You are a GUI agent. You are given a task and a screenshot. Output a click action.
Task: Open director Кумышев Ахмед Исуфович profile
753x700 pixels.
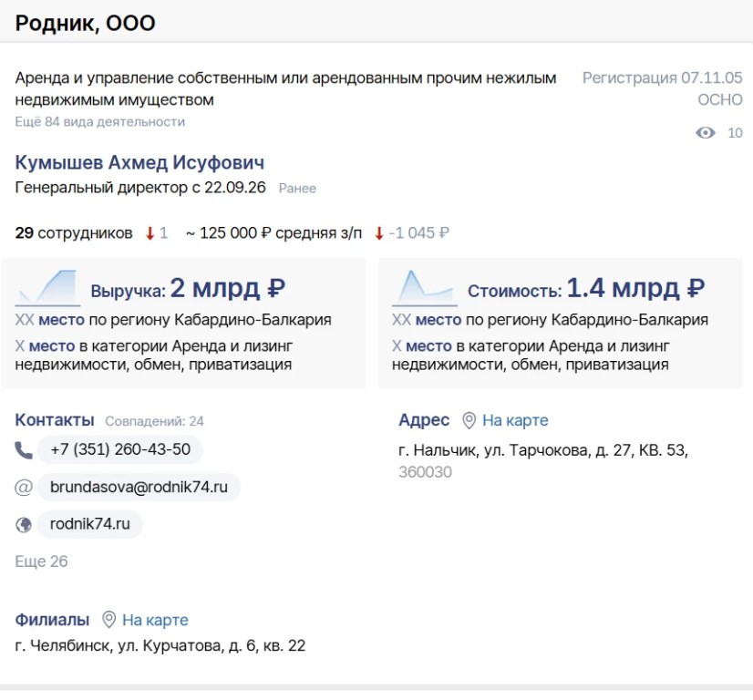tap(139, 163)
